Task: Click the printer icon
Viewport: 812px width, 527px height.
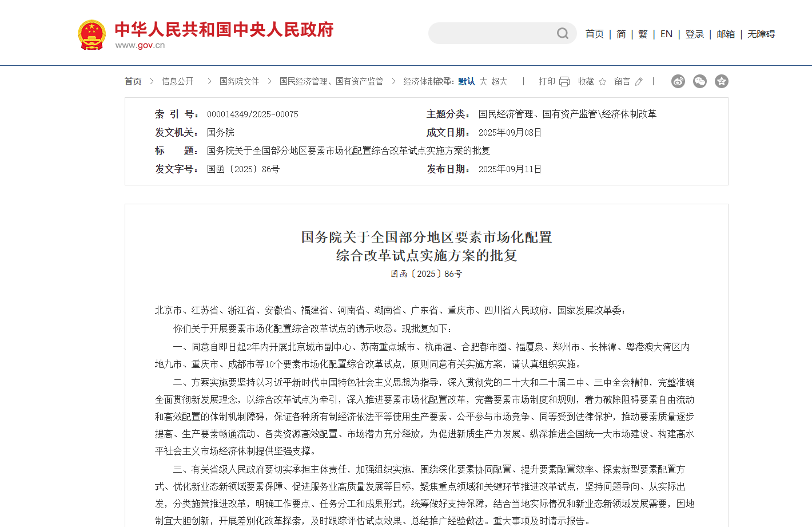Action: 564,82
